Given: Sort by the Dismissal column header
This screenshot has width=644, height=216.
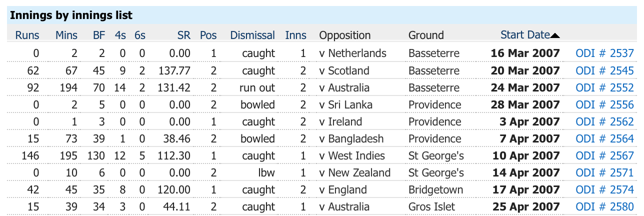Looking at the screenshot, I should click(252, 35).
